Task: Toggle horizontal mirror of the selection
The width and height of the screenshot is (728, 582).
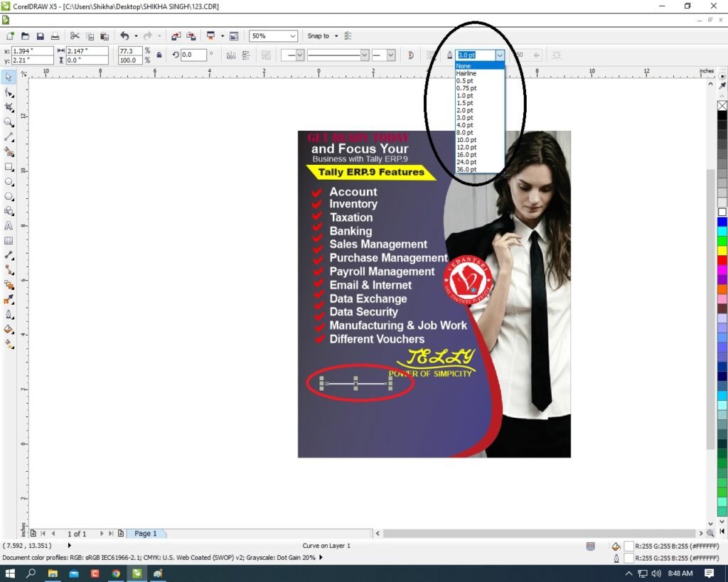Action: click(x=231, y=55)
